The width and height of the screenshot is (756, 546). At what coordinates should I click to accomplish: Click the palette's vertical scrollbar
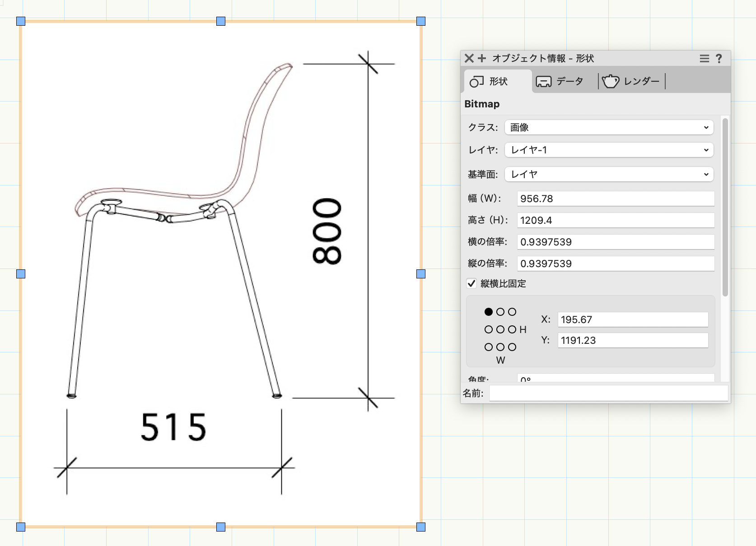725,208
